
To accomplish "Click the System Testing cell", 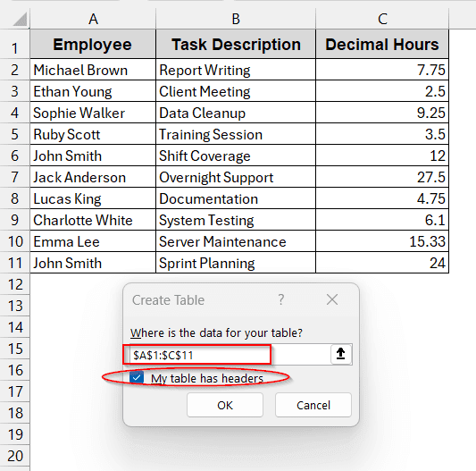I will (236, 220).
